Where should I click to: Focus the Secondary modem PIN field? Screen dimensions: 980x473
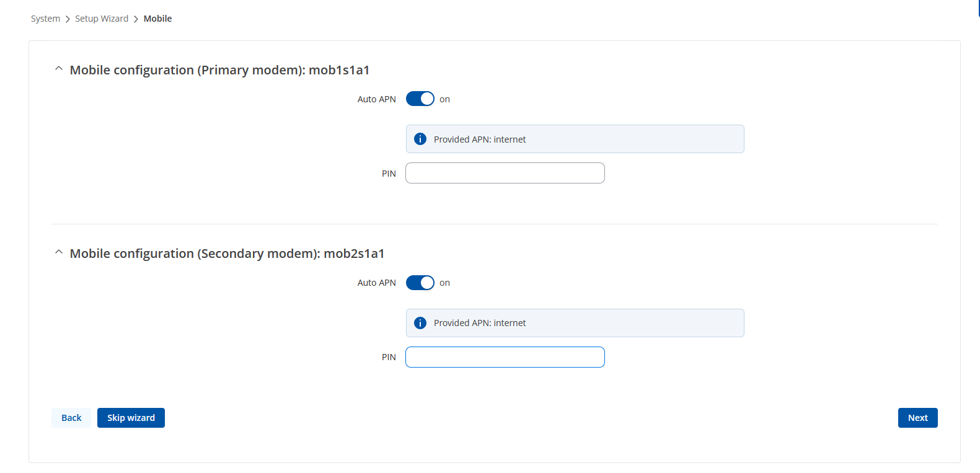coord(505,357)
